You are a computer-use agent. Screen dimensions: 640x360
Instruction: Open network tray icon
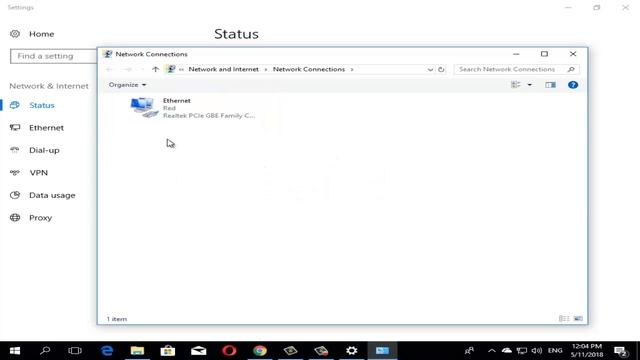tap(522, 351)
